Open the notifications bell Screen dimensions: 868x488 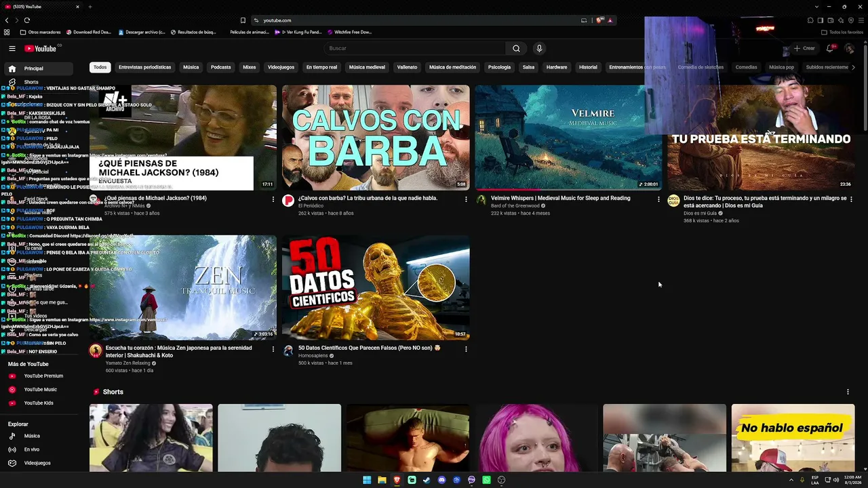click(829, 48)
